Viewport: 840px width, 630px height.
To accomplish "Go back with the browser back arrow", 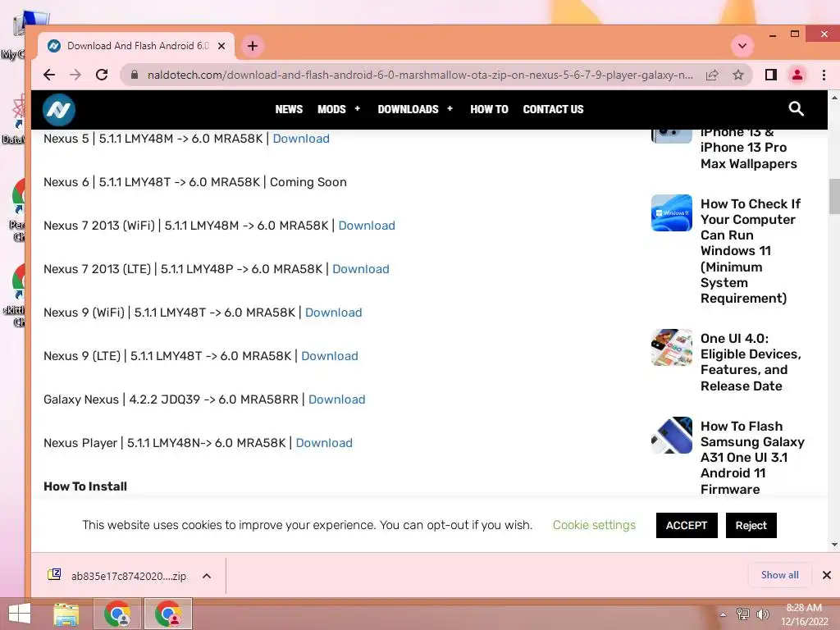I will click(49, 75).
